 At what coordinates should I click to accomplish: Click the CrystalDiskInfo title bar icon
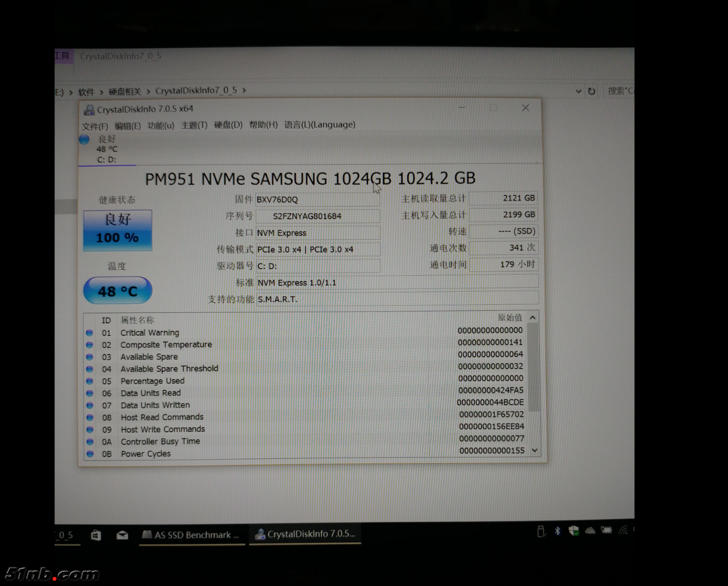click(89, 110)
